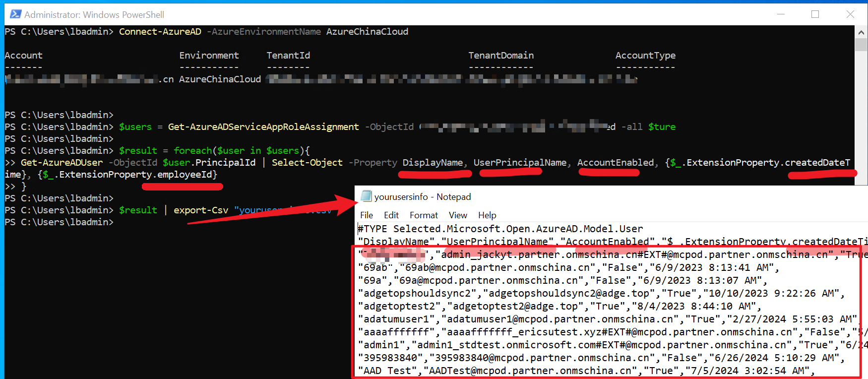The width and height of the screenshot is (868, 379).
Task: Maximize the Windows PowerShell window
Action: click(x=815, y=14)
